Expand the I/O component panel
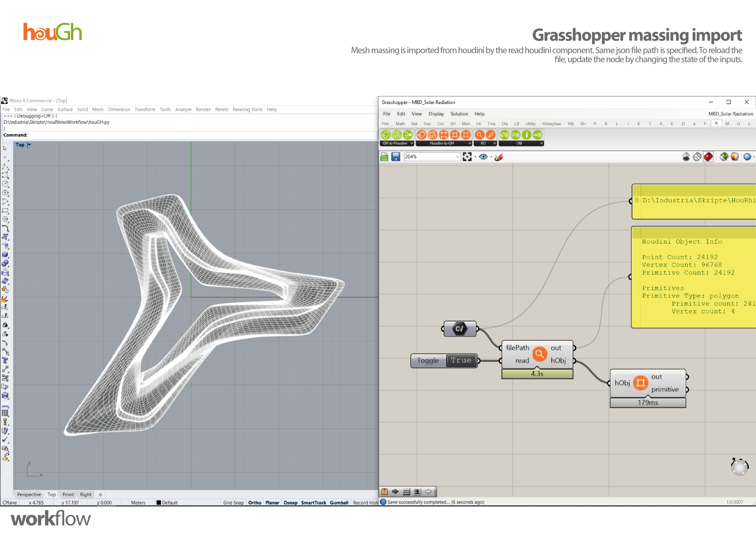The height and width of the screenshot is (534, 756). click(x=494, y=143)
